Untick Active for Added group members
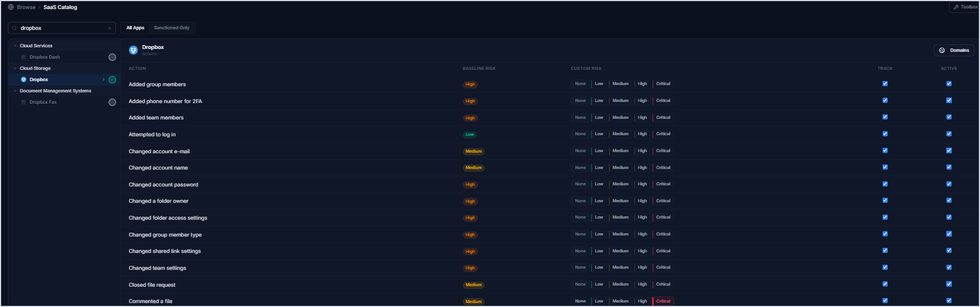 949,83
